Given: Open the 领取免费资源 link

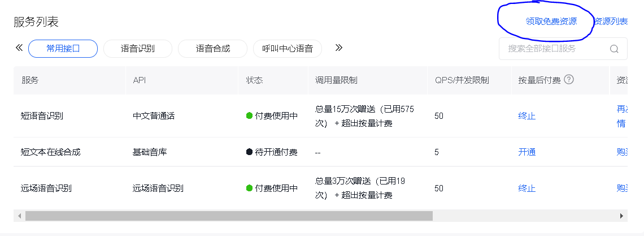Looking at the screenshot, I should [x=551, y=22].
